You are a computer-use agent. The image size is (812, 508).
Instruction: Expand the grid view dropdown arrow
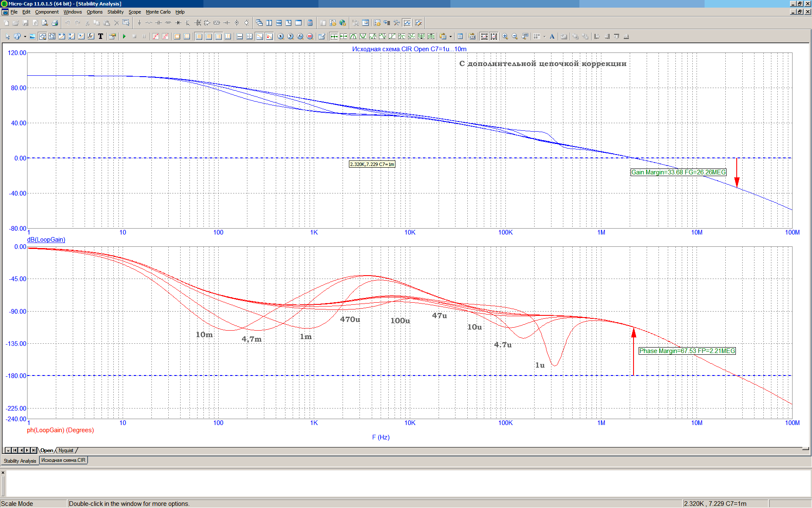tap(544, 36)
